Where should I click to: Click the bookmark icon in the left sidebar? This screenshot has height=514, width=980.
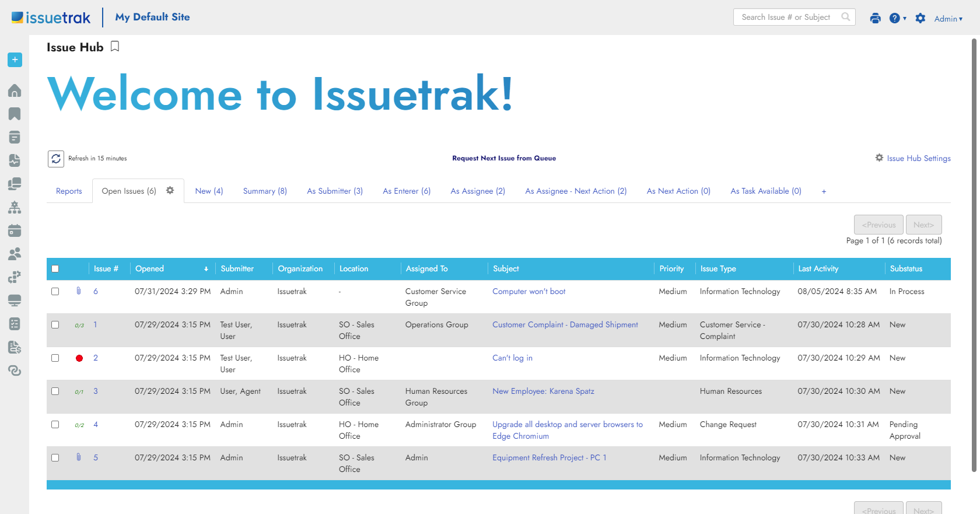[15, 114]
